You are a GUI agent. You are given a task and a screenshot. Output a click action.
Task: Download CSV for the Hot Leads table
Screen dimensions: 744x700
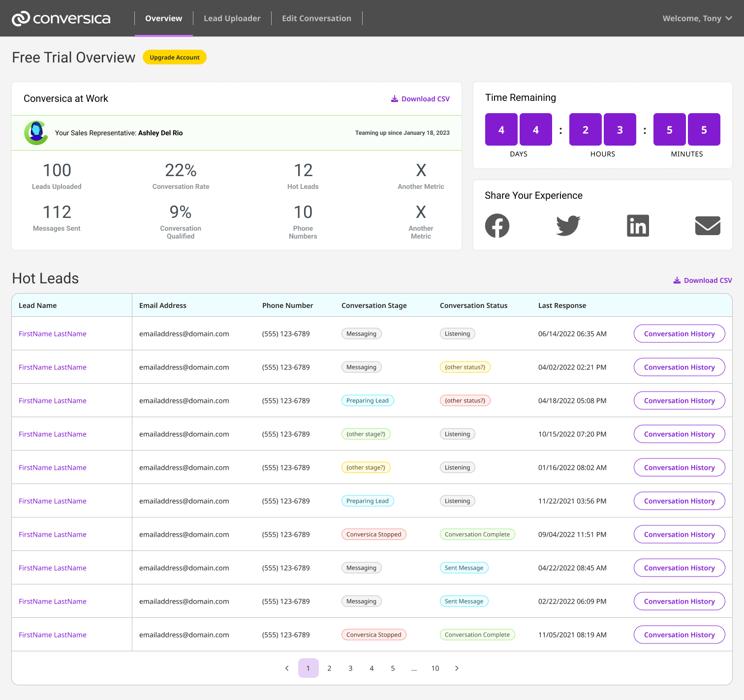click(703, 280)
